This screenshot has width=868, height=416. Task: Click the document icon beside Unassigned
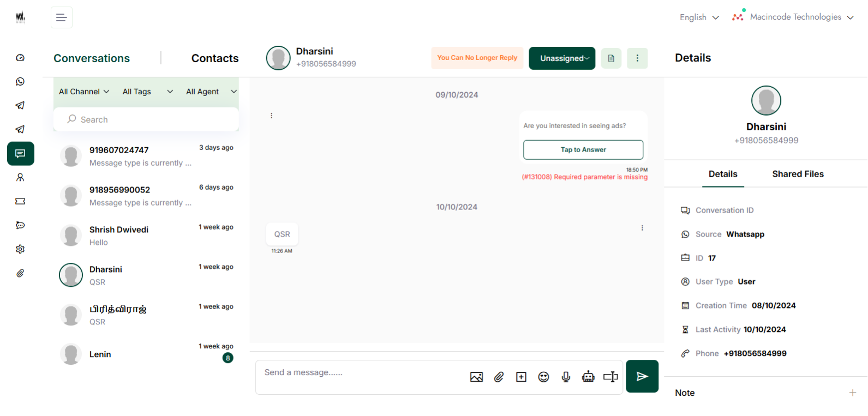(611, 58)
